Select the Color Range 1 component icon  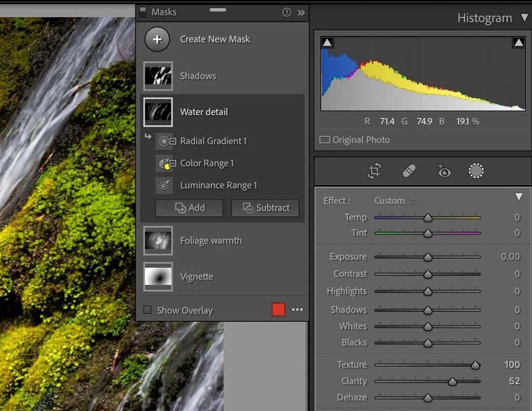pyautogui.click(x=164, y=163)
